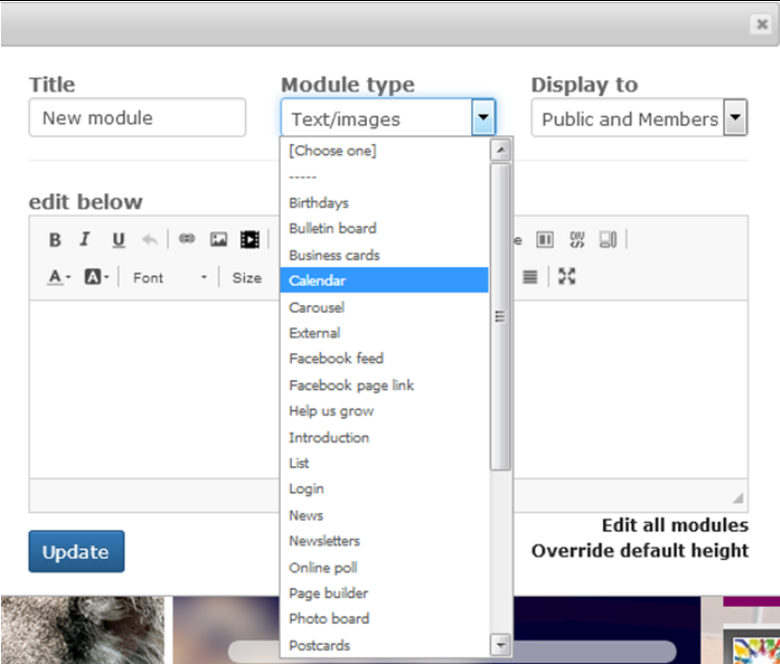Apply underline formatting
This screenshot has height=664, width=780.
(x=118, y=240)
